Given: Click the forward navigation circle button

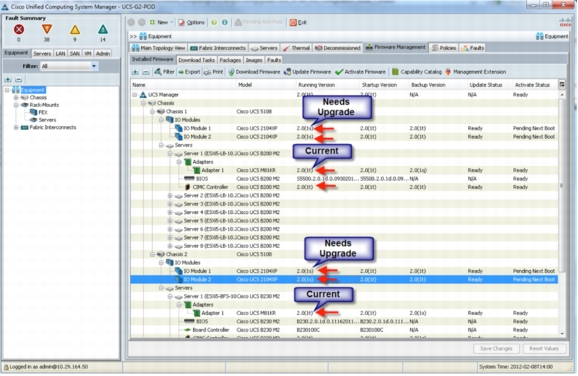Looking at the screenshot, I should (142, 22).
